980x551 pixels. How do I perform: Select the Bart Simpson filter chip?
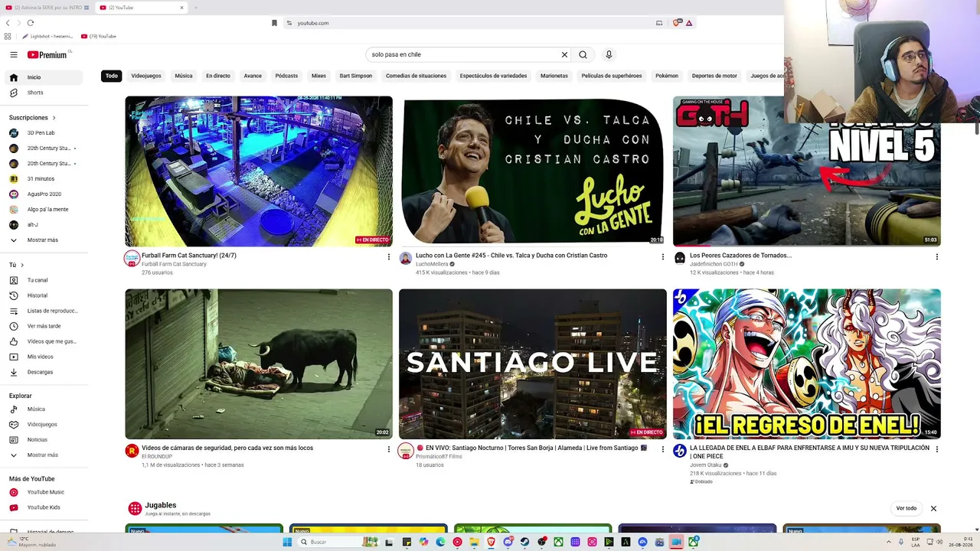pyautogui.click(x=356, y=76)
